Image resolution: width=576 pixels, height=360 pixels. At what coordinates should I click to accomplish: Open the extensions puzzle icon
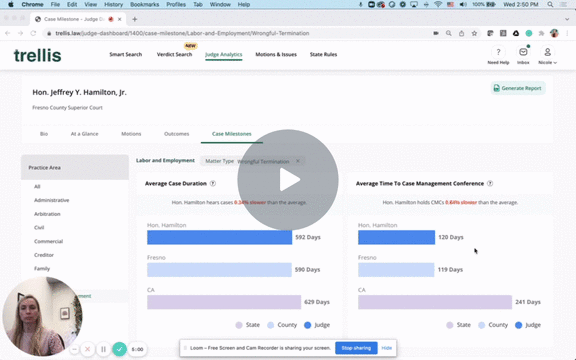(x=541, y=33)
